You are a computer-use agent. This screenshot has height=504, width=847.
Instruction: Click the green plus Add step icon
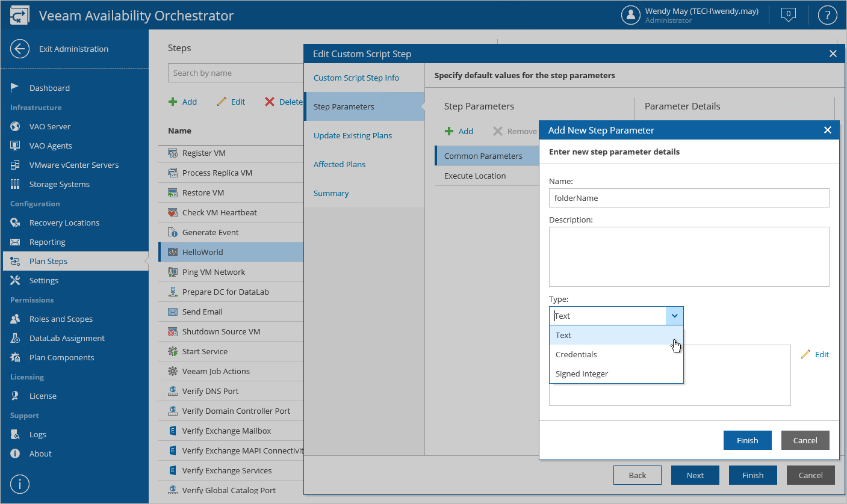pos(173,102)
